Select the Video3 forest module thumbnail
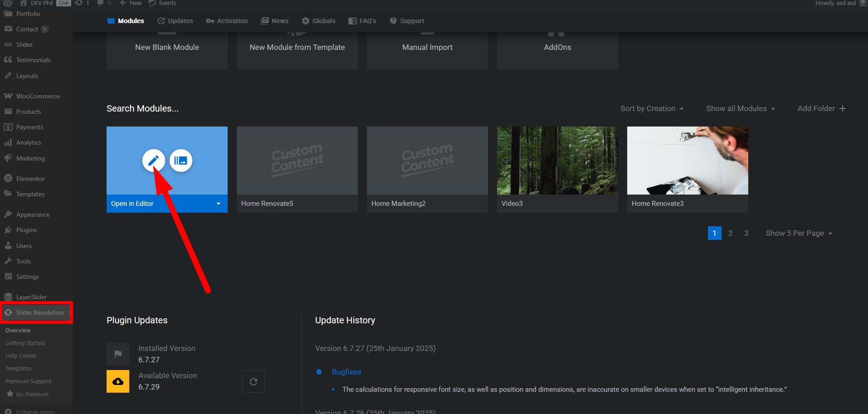Viewport: 868px width, 414px height. [557, 161]
